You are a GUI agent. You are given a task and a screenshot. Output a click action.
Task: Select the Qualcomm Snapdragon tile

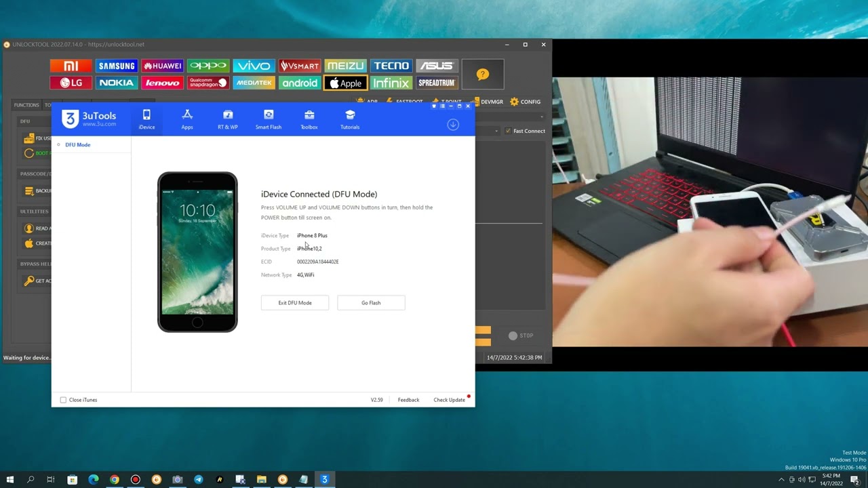click(x=208, y=83)
